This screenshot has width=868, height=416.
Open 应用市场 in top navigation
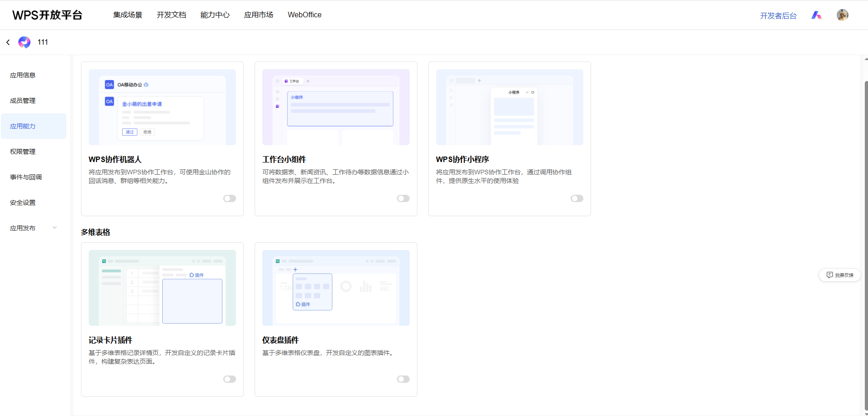pyautogui.click(x=259, y=15)
